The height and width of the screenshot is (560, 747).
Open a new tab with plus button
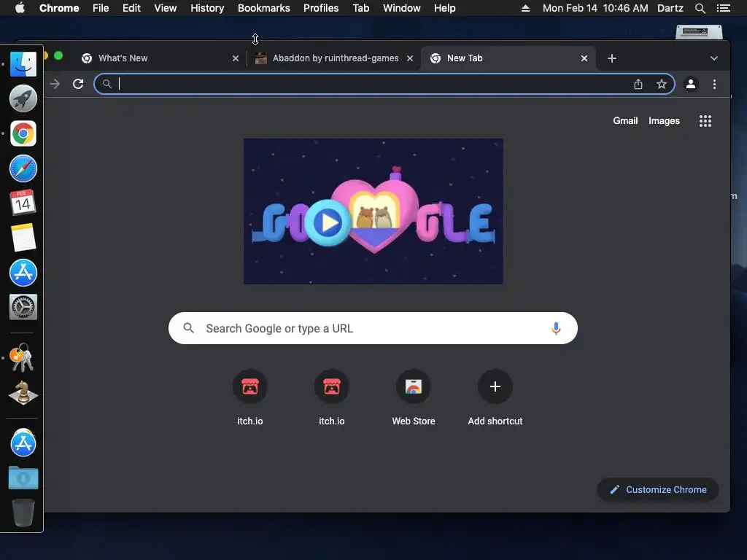pos(612,58)
